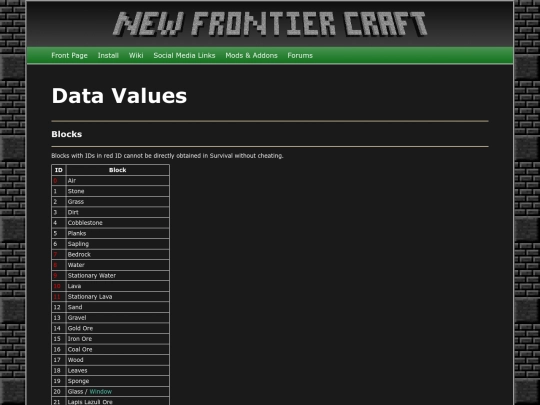Click the Iron Ore block cell
The image size is (540, 405).
click(117, 339)
